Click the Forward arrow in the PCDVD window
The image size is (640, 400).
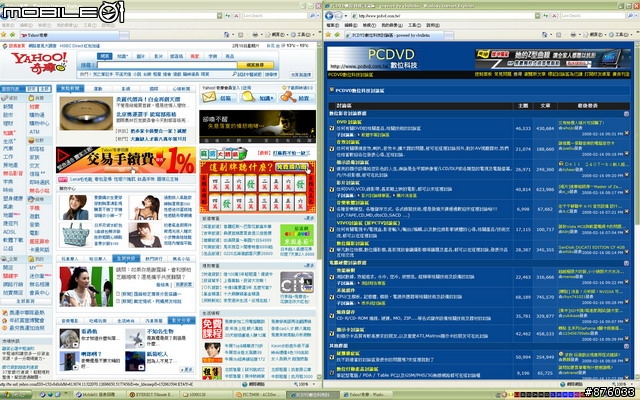click(338, 16)
